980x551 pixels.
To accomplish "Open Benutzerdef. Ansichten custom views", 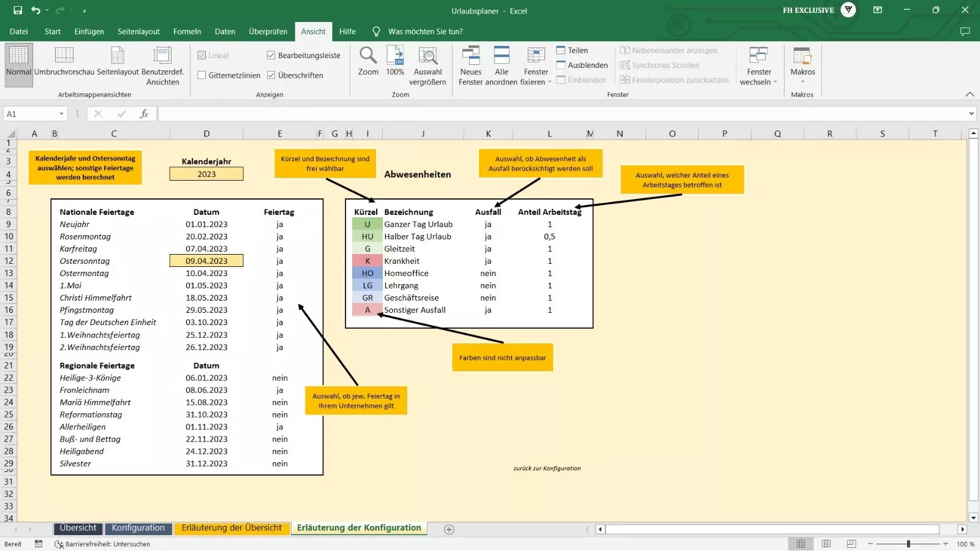I will pos(162,66).
